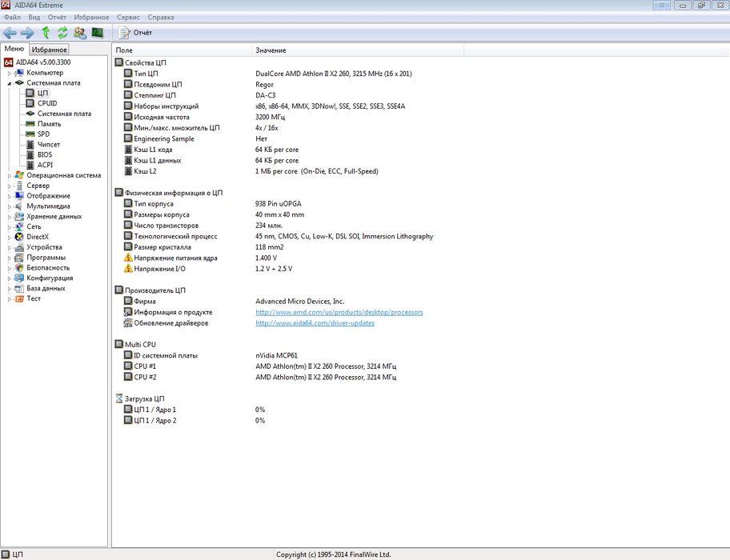The image size is (730, 560).
Task: Expand the Компьютер tree node
Action: coord(9,73)
